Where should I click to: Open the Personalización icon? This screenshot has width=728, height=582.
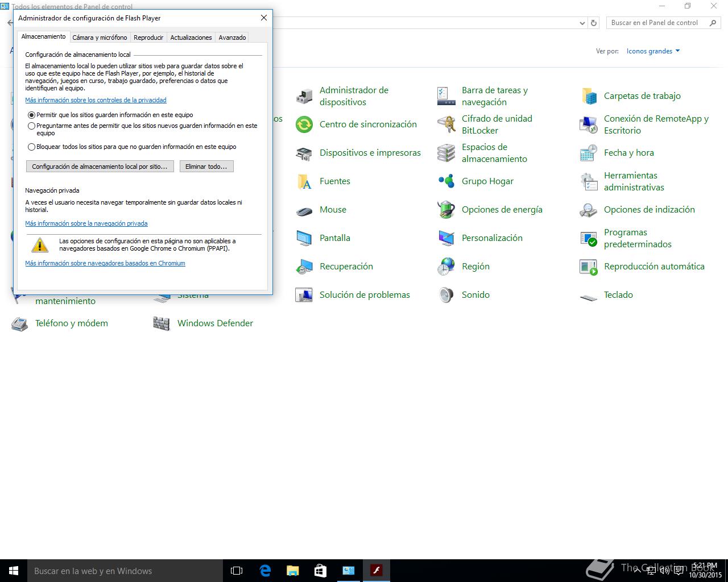(446, 238)
